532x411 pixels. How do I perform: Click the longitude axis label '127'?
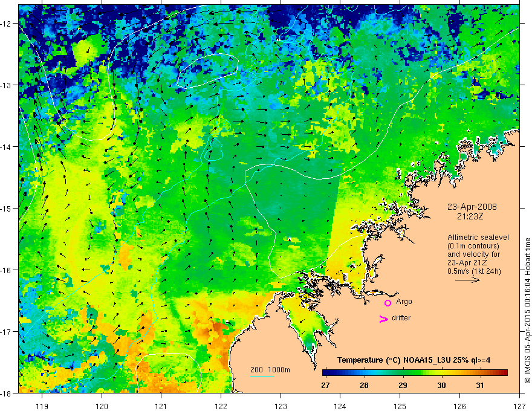click(519, 406)
